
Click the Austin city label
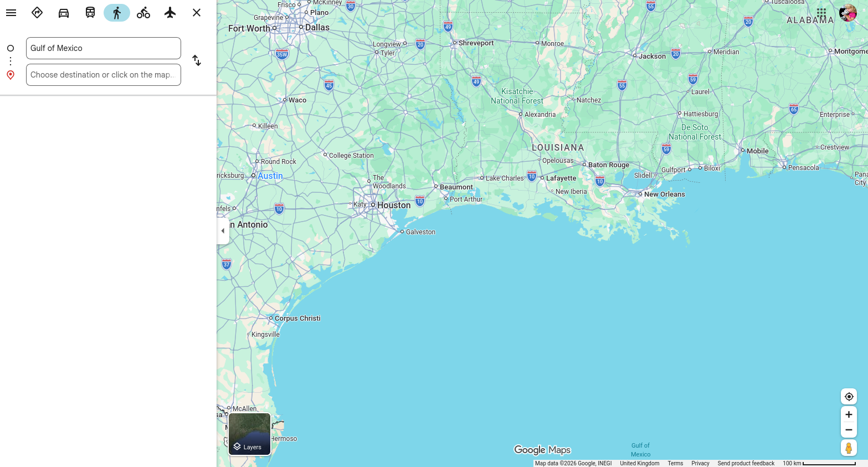[x=270, y=176]
